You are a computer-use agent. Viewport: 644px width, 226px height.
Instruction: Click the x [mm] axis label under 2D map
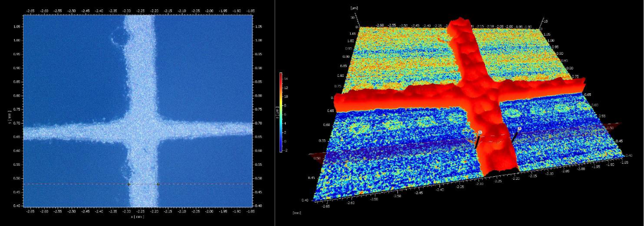pyautogui.click(x=138, y=217)
